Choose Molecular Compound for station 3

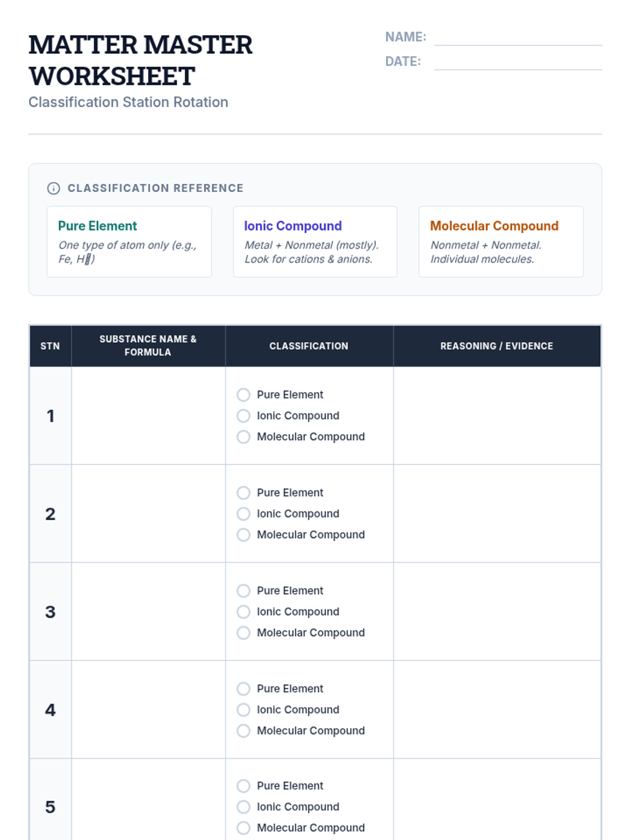[x=244, y=633]
